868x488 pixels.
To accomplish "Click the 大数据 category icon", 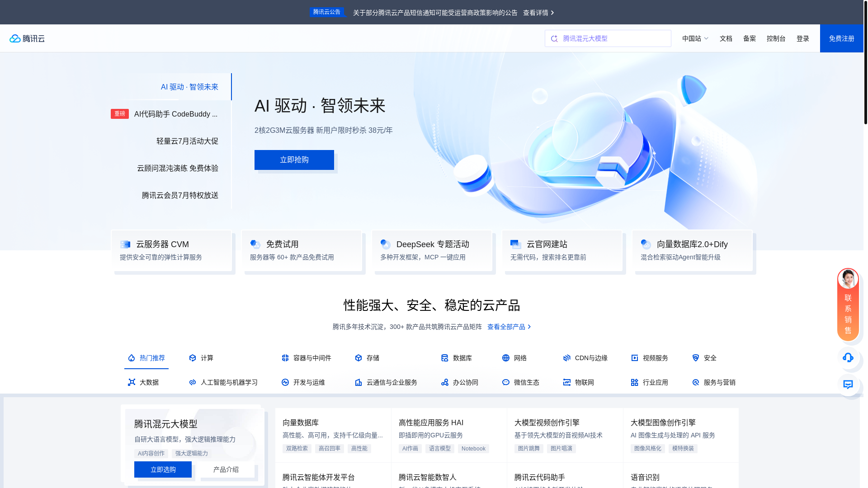I will click(x=132, y=382).
